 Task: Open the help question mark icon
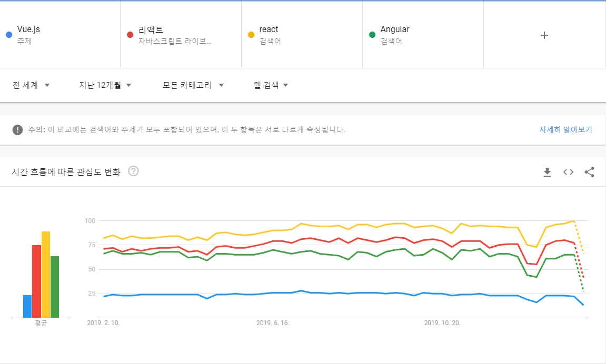pyautogui.click(x=133, y=171)
